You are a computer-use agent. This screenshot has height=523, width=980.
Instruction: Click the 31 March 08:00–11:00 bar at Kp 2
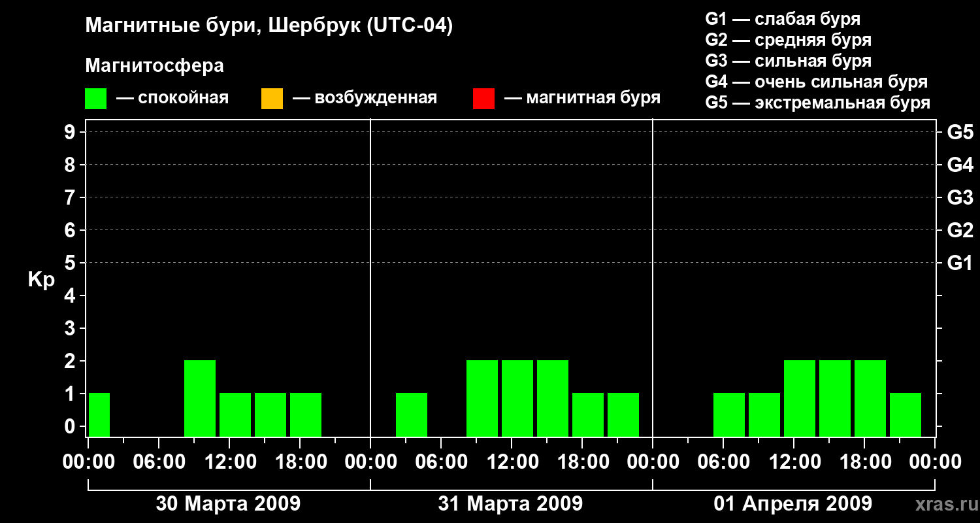pyautogui.click(x=482, y=398)
